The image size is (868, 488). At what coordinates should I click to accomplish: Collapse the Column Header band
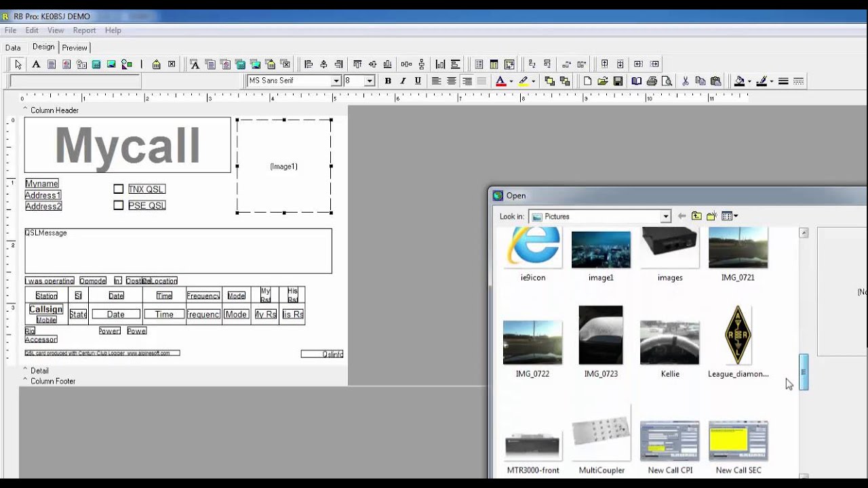click(25, 109)
